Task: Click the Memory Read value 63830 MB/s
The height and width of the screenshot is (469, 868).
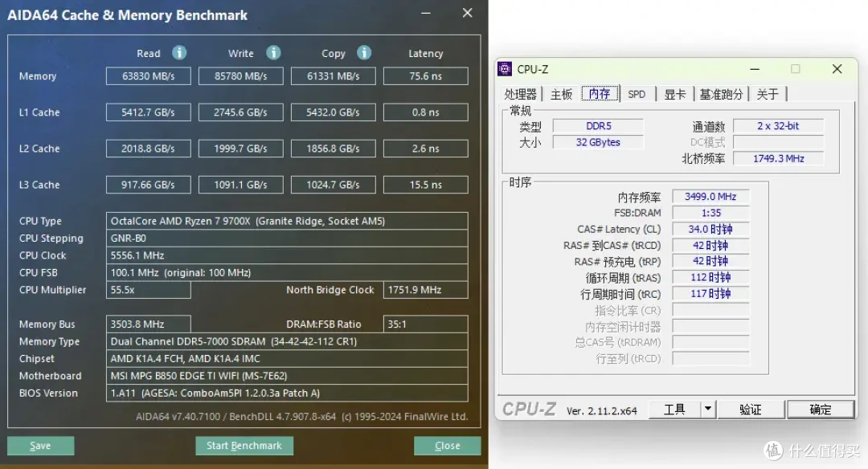Action: [149, 75]
